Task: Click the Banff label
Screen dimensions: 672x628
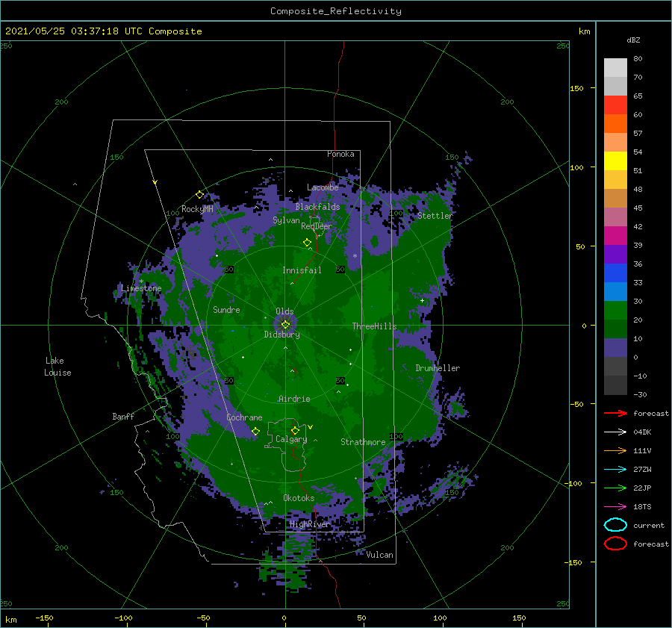Action: coord(123,416)
